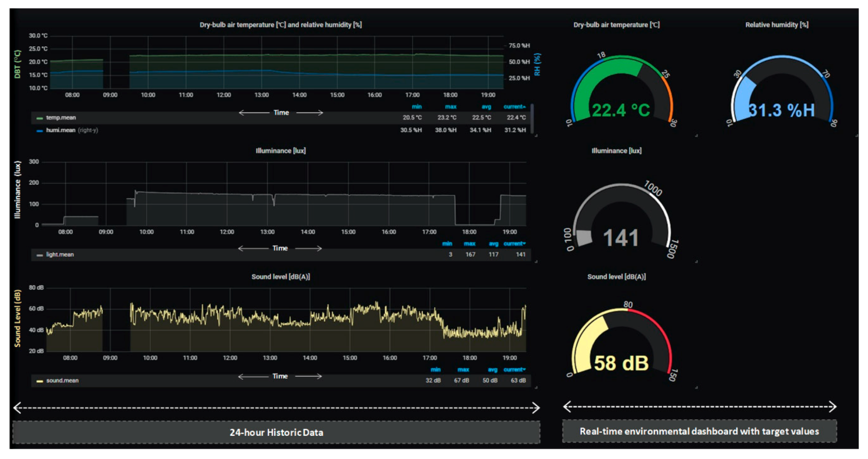Open the Sound level gauge panel title
The image size is (868, 459).
(616, 277)
